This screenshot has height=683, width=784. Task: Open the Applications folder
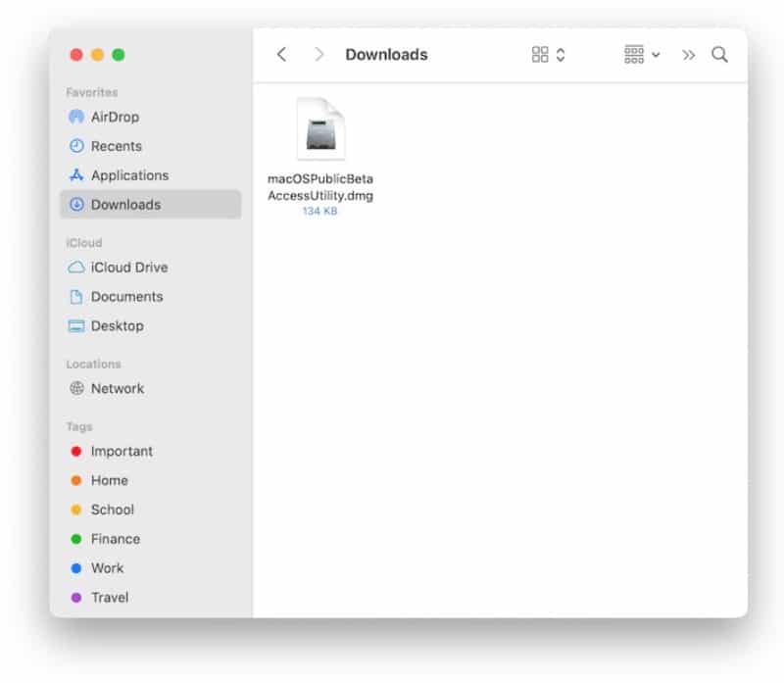pos(129,175)
